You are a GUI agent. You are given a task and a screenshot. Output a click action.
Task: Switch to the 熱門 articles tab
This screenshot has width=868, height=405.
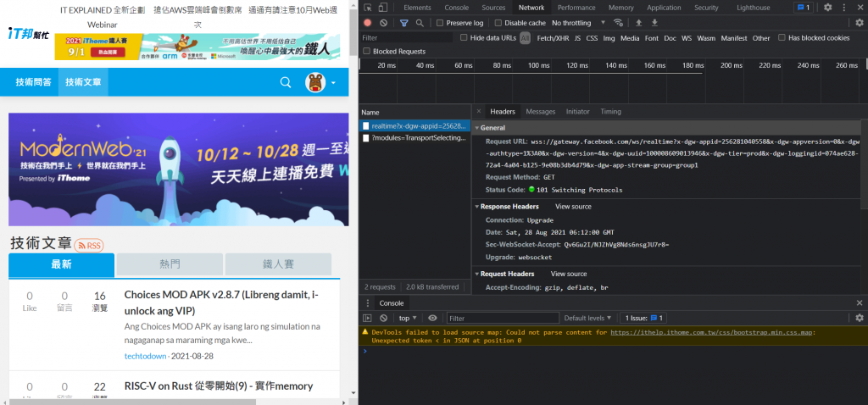point(170,264)
